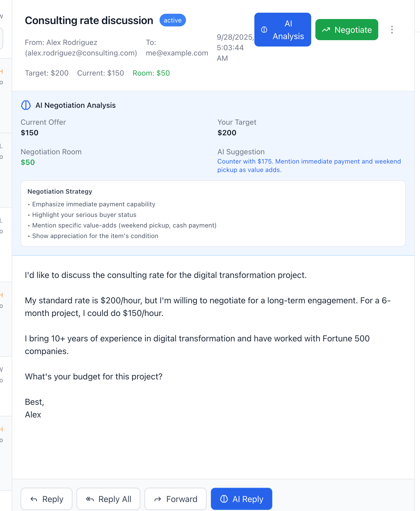
Task: Click the Forward button
Action: tap(175, 499)
